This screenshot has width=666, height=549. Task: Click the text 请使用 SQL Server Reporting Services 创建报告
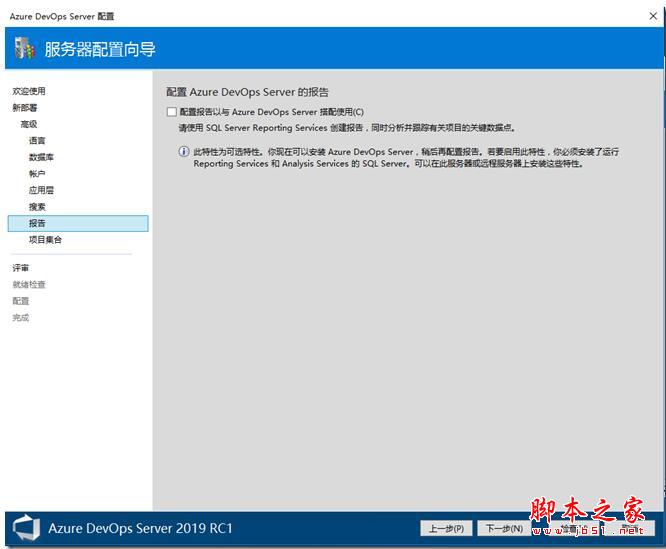tap(271, 128)
